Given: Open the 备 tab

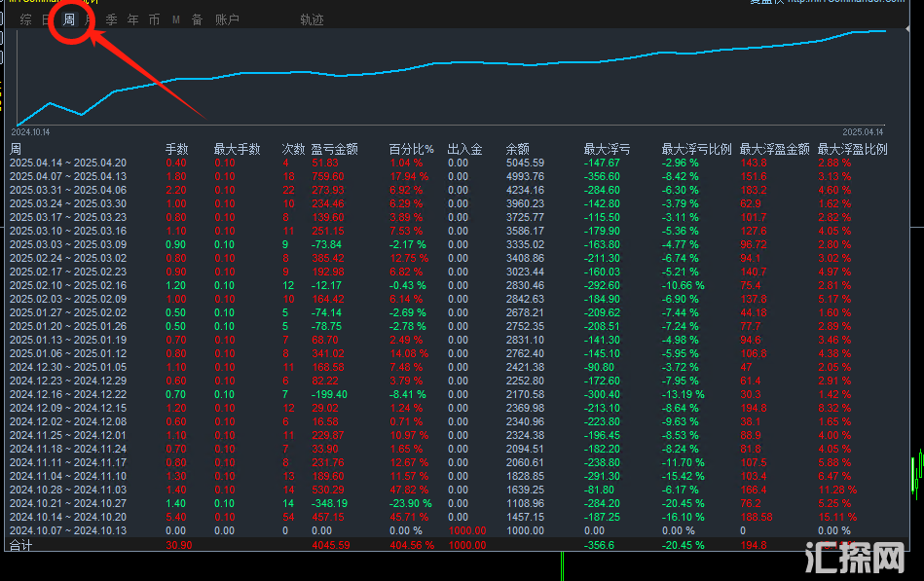Looking at the screenshot, I should (x=197, y=19).
